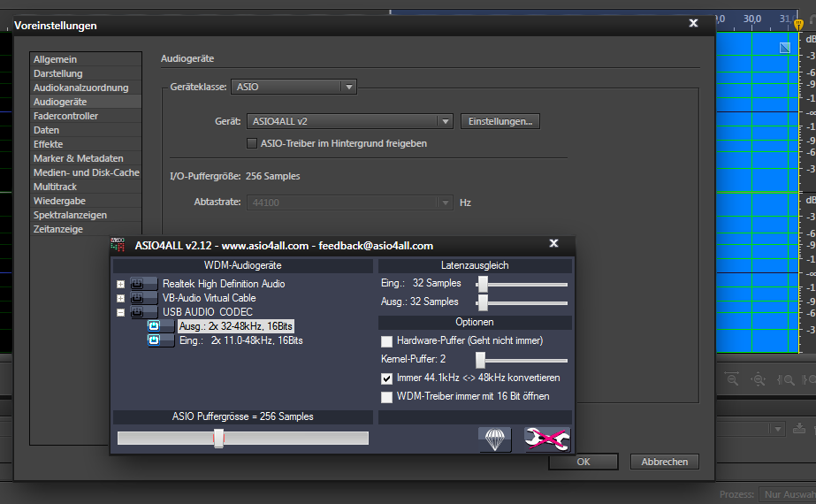Select Darstellung preferences category
The image size is (816, 504).
[86, 73]
